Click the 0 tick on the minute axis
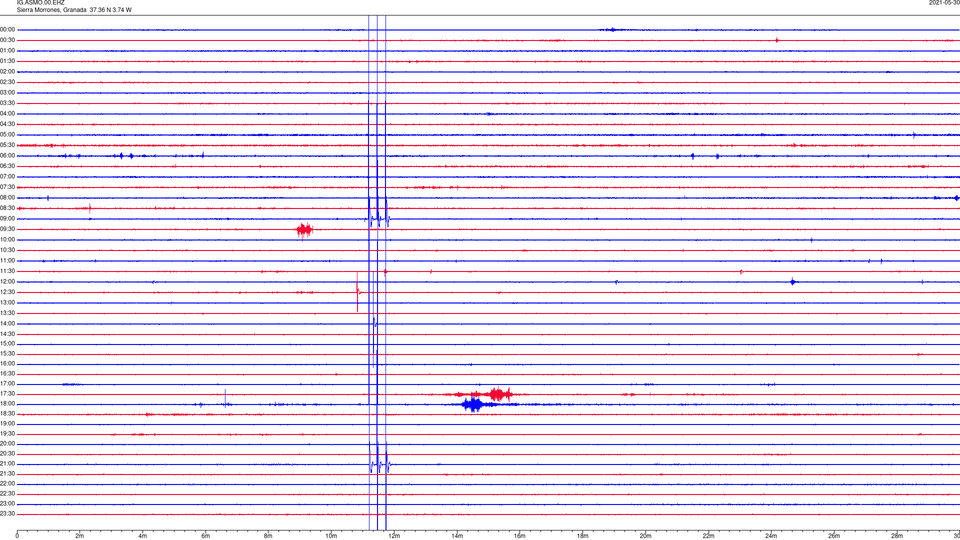Viewport: 960px width, 540px height. (17, 536)
